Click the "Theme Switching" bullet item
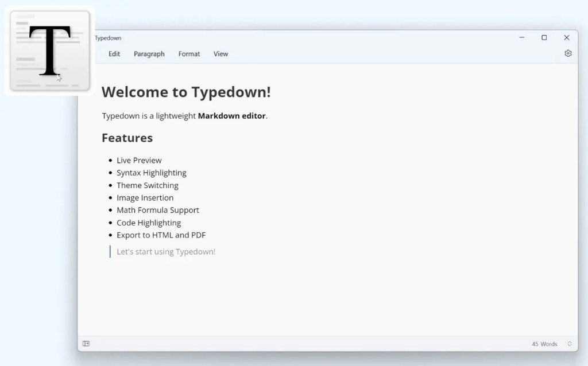 pyautogui.click(x=147, y=185)
